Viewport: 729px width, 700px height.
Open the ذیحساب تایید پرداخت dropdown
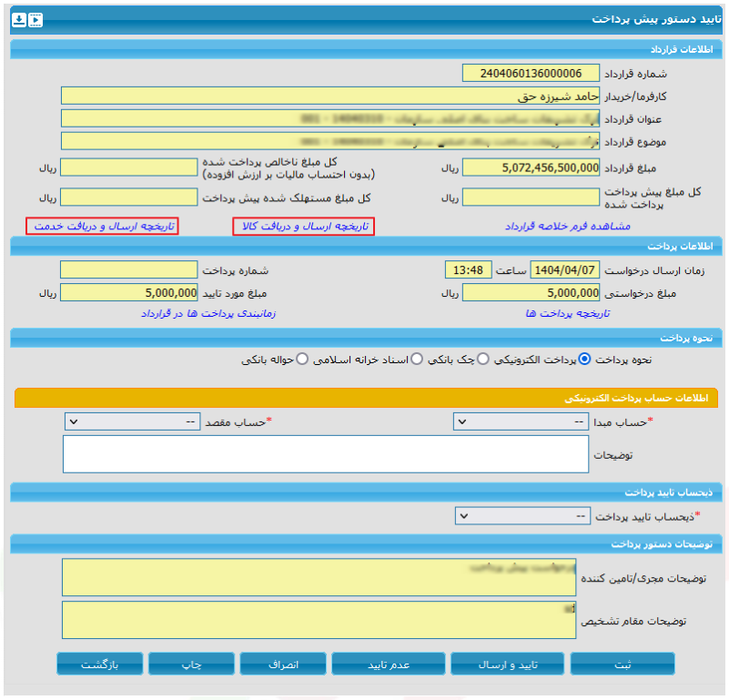coord(522,516)
